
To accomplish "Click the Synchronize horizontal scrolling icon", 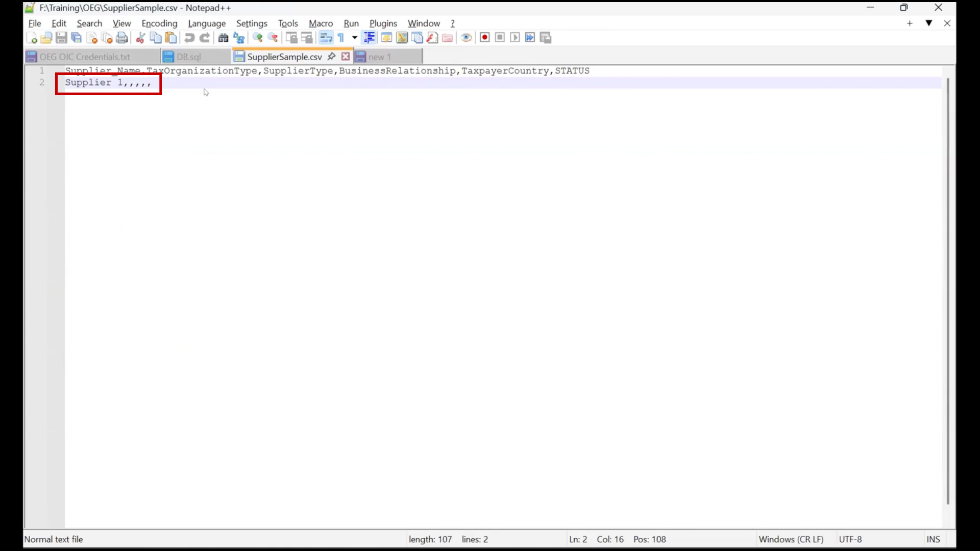I will [x=307, y=38].
